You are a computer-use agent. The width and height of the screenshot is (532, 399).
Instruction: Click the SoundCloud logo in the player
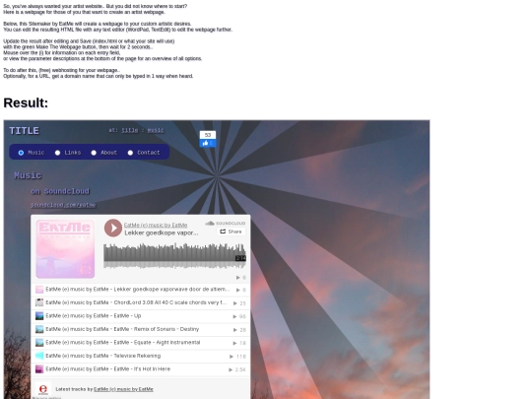226,224
